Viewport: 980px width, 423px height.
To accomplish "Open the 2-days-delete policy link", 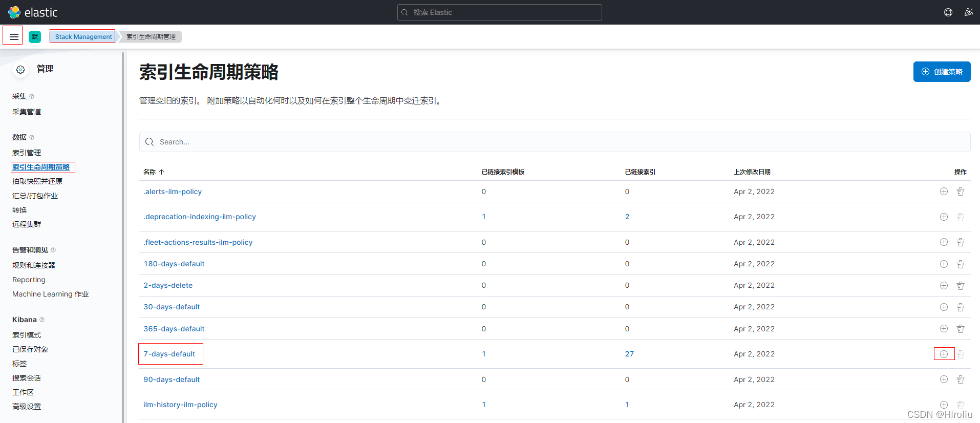I will point(168,285).
